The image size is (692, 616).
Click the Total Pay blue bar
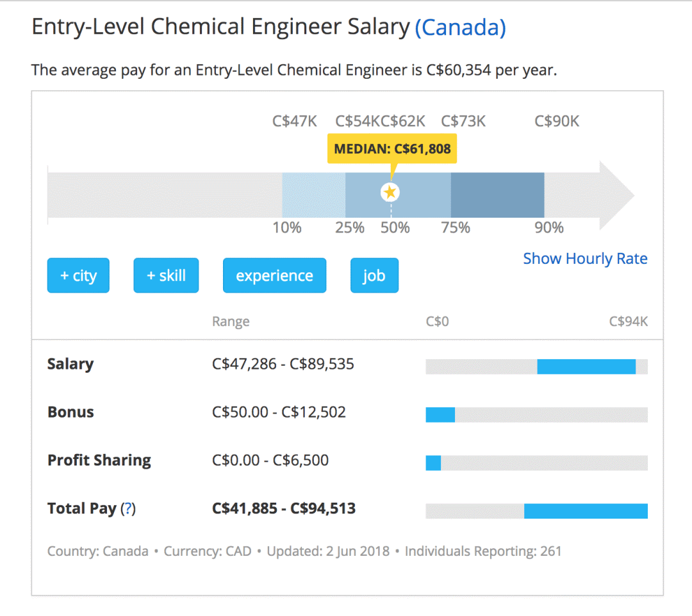586,511
